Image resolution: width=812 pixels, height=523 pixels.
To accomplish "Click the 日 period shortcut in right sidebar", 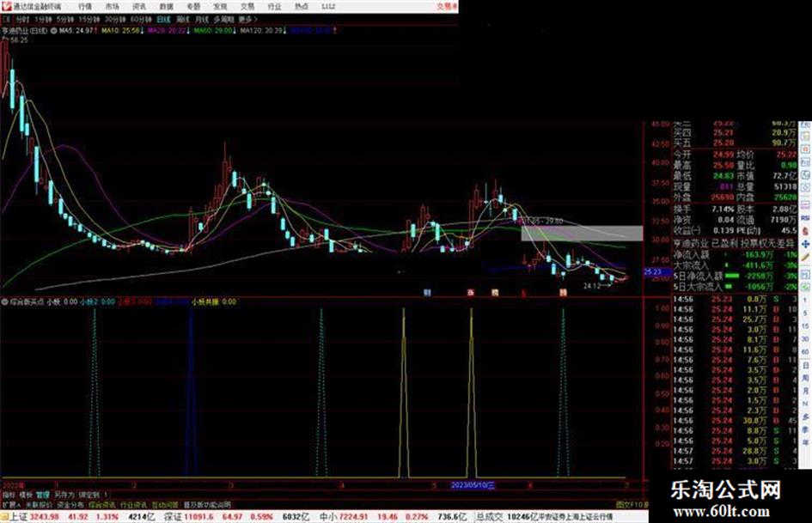I will point(806,366).
